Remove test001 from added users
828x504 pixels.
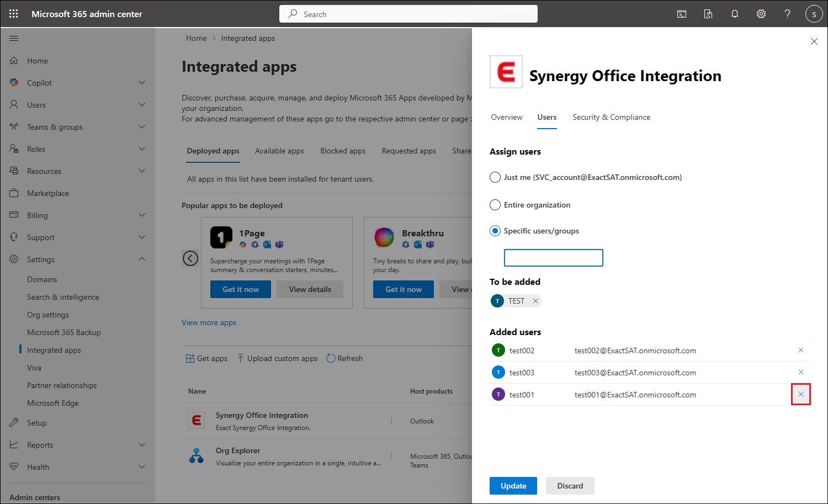(x=801, y=394)
